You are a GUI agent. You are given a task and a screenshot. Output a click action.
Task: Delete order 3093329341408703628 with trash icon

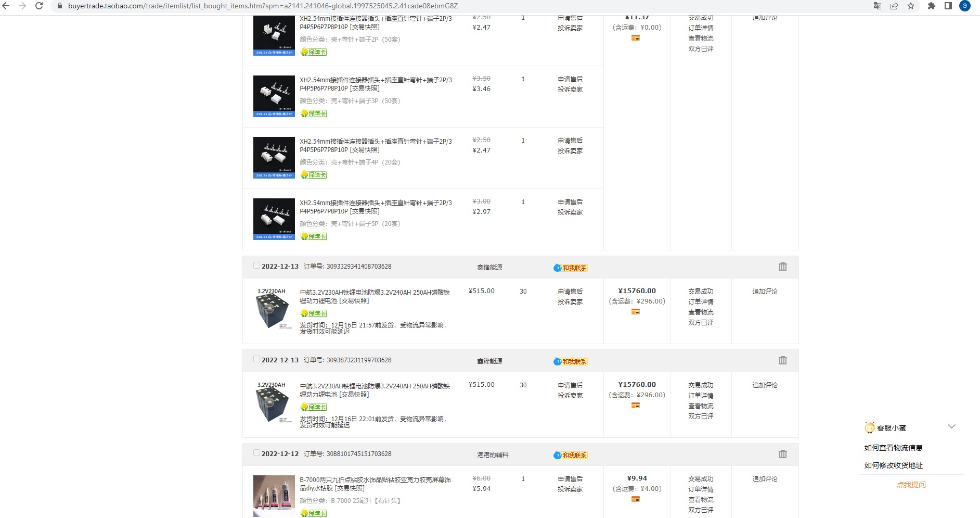782,267
